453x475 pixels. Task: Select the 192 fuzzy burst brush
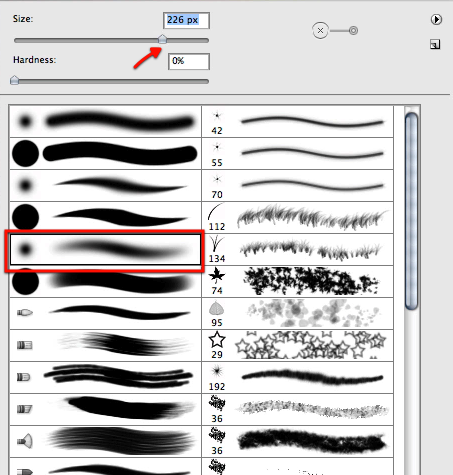[298, 377]
